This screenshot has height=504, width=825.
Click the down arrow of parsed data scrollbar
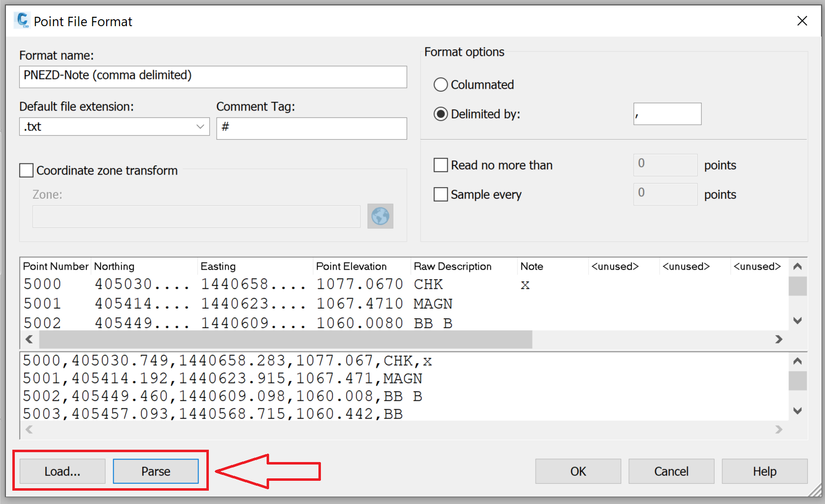click(x=797, y=410)
